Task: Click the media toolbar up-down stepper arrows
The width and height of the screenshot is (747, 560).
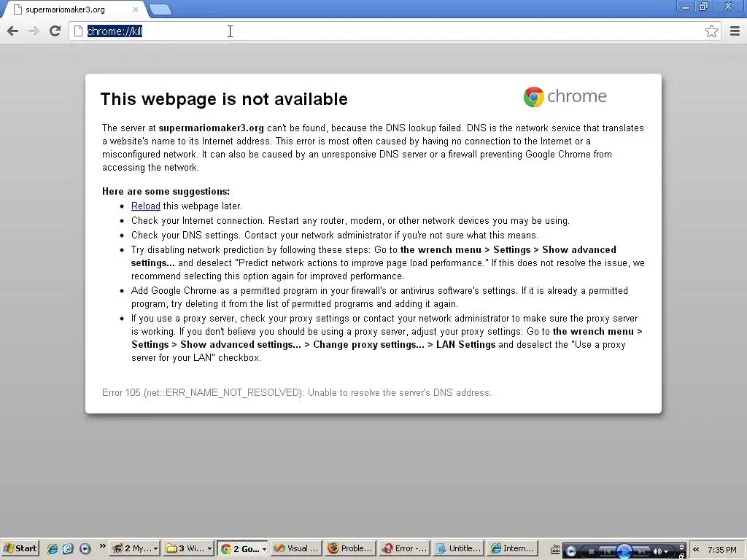Action: point(682,547)
